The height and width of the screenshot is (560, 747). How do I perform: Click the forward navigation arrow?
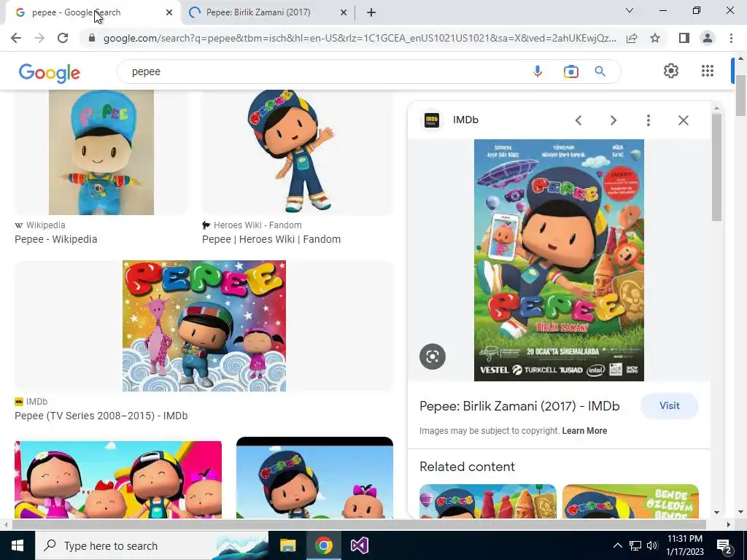pyautogui.click(x=39, y=38)
